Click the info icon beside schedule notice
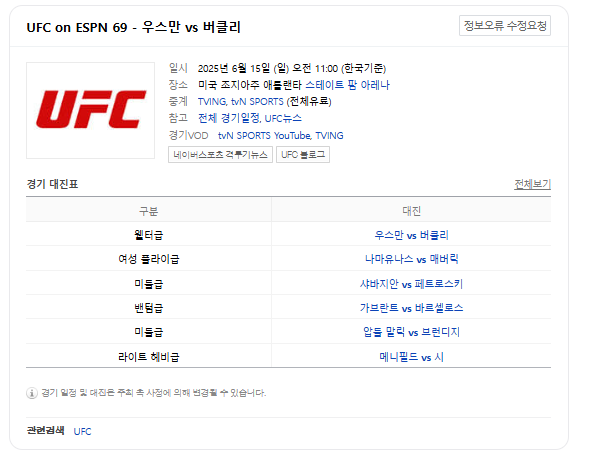 tap(32, 393)
